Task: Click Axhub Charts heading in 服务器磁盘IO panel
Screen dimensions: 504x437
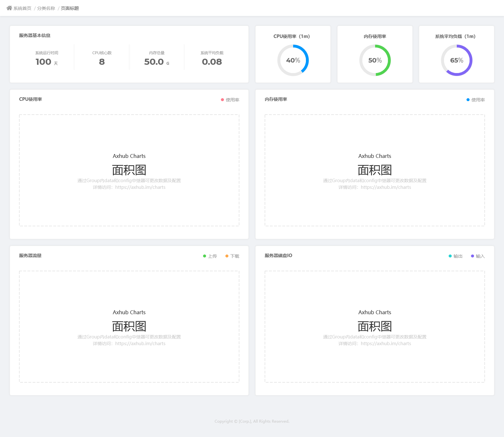Action: click(x=375, y=312)
